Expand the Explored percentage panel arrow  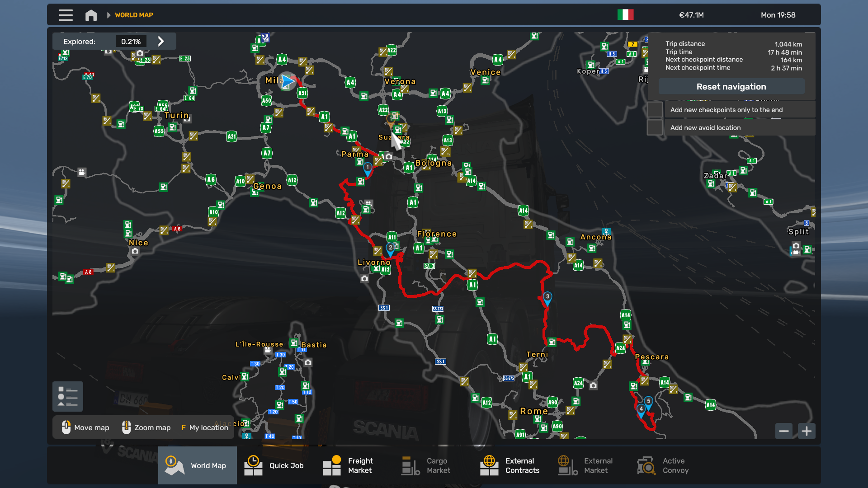click(161, 41)
